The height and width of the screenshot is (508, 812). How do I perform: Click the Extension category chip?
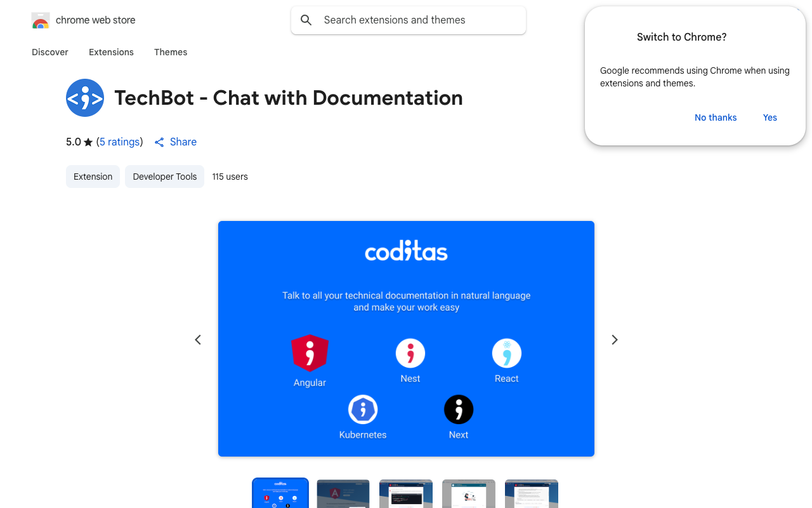[x=93, y=177]
